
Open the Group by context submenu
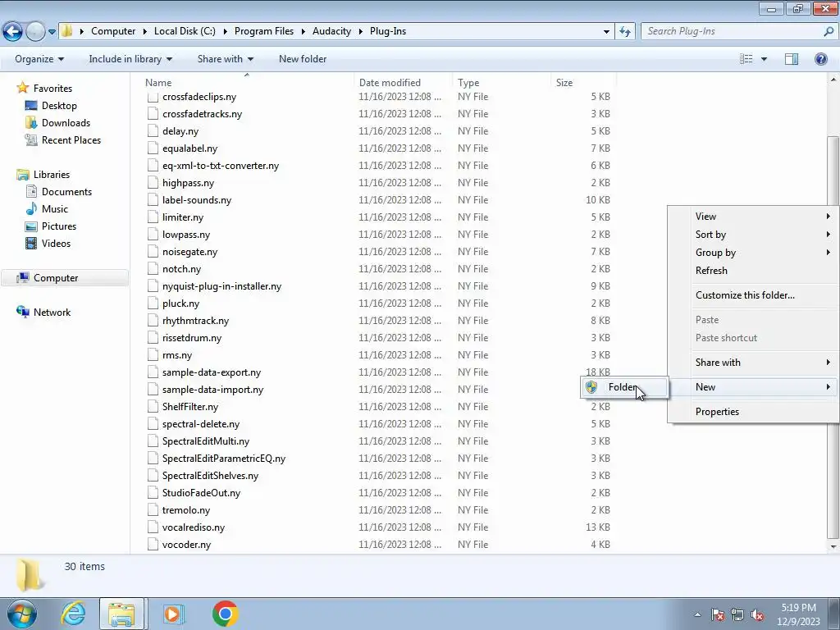coord(753,253)
